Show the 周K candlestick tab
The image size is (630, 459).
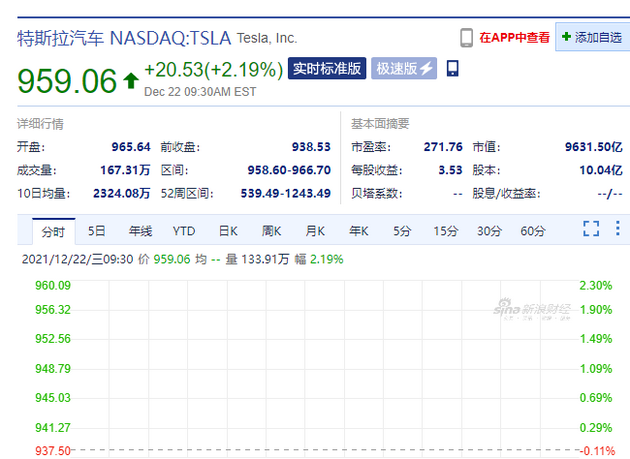pos(271,231)
